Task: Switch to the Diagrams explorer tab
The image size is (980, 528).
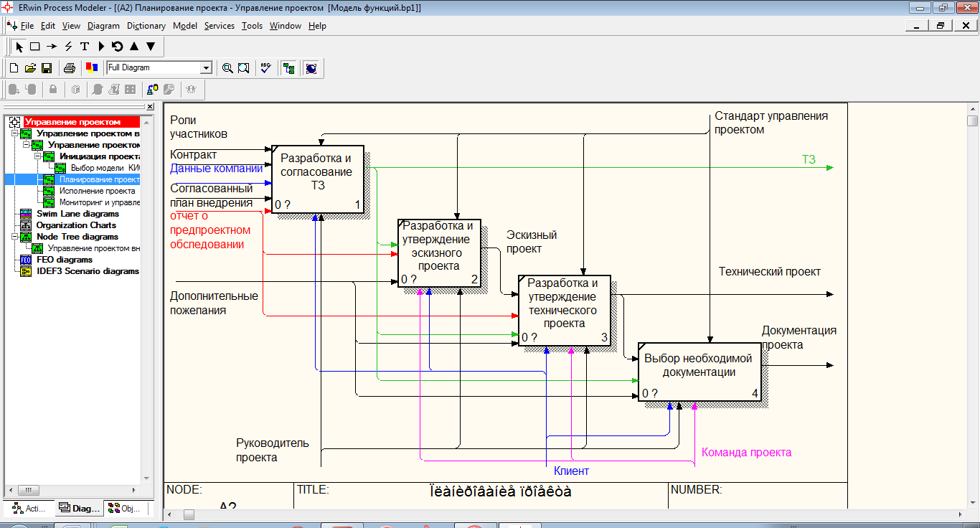Action: point(80,509)
